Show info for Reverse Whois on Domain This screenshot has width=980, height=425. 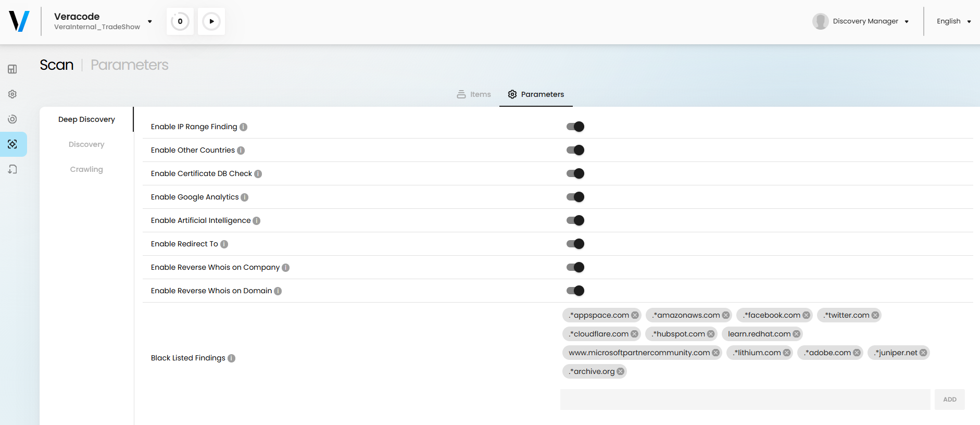coord(278,291)
